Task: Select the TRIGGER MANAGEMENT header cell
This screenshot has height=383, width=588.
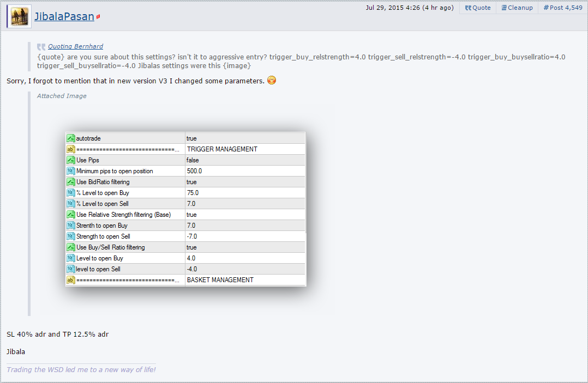Action: (x=245, y=149)
